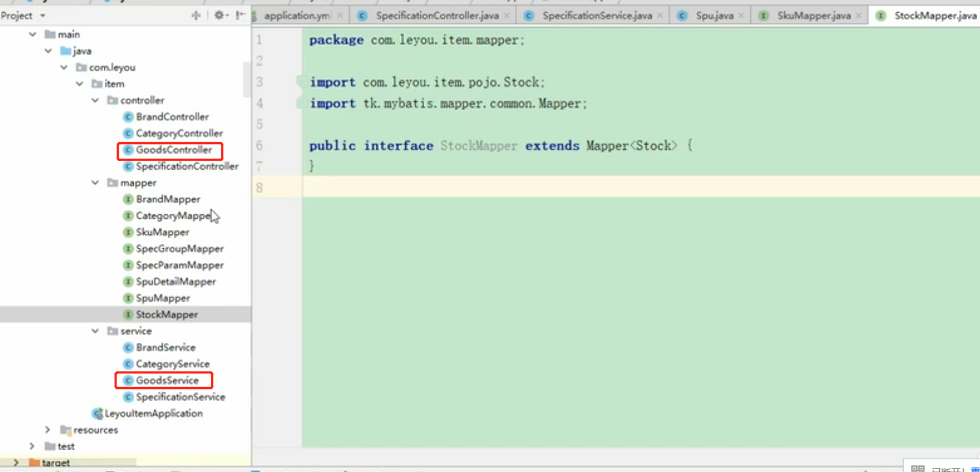Close the Spu.java tab

[741, 16]
